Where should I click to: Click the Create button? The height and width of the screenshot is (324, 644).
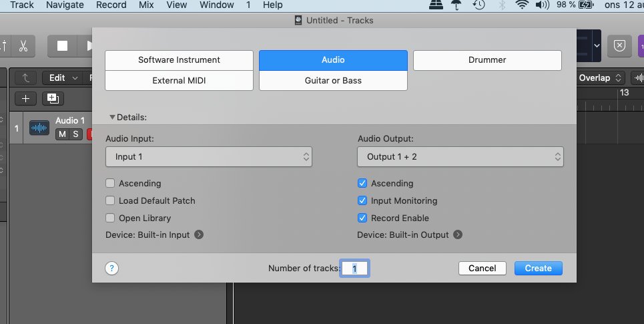pyautogui.click(x=538, y=268)
